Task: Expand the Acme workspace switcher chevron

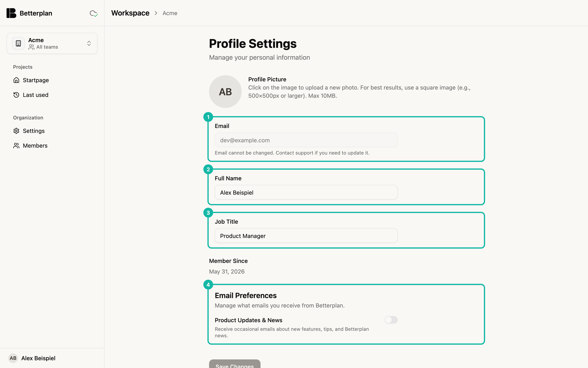Action: click(89, 43)
